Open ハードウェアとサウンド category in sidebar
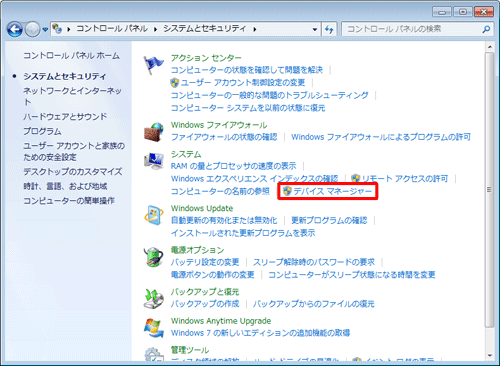 coord(65,117)
